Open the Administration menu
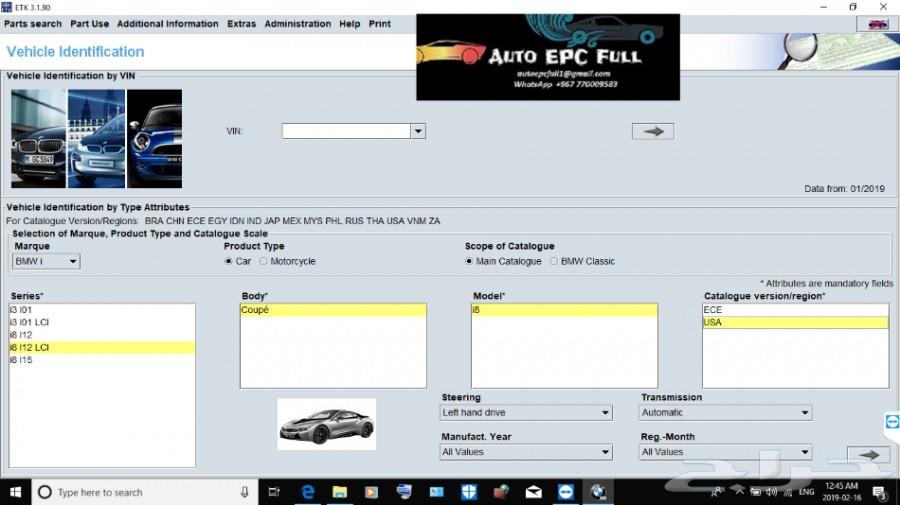The height and width of the screenshot is (505, 900). [x=298, y=24]
